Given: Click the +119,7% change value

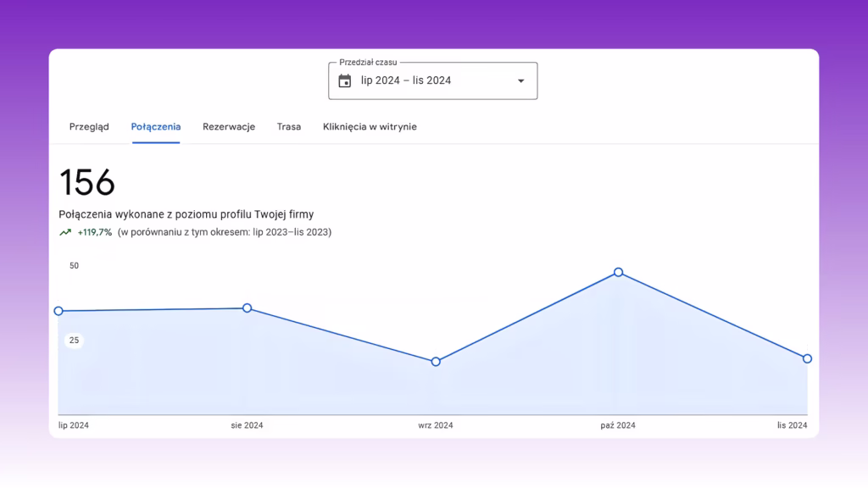Looking at the screenshot, I should click(95, 232).
